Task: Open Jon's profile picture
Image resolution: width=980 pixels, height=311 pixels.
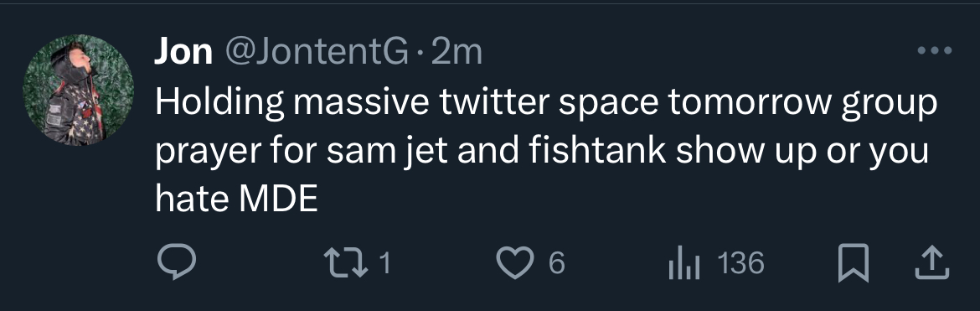Action: (78, 90)
